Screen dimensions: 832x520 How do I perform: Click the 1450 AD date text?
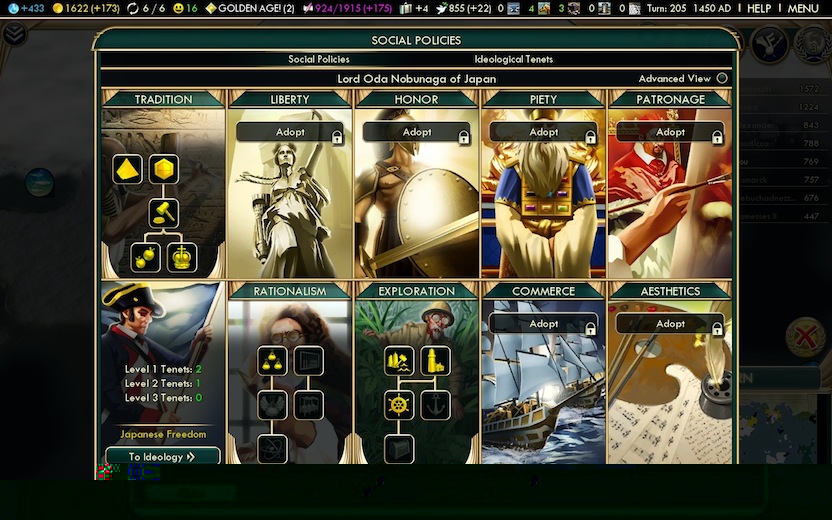point(712,8)
